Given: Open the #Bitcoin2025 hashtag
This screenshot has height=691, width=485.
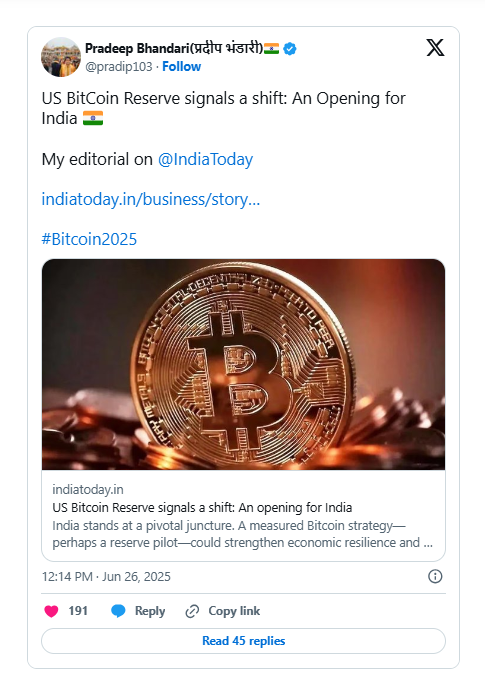Looking at the screenshot, I should coord(89,239).
